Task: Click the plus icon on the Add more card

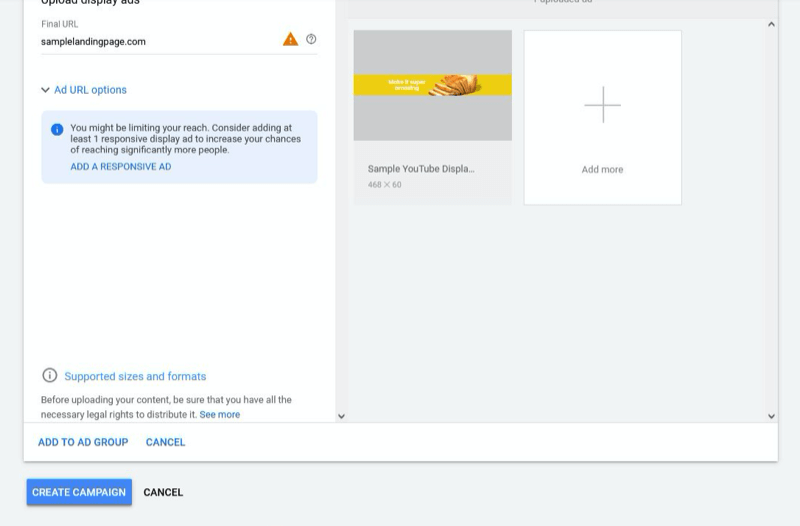Action: point(603,105)
